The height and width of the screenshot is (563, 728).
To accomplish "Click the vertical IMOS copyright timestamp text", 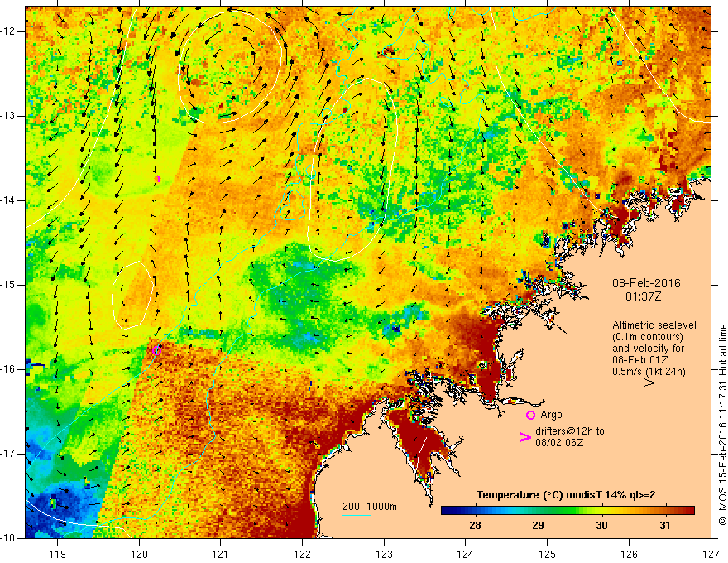I will (x=722, y=425).
